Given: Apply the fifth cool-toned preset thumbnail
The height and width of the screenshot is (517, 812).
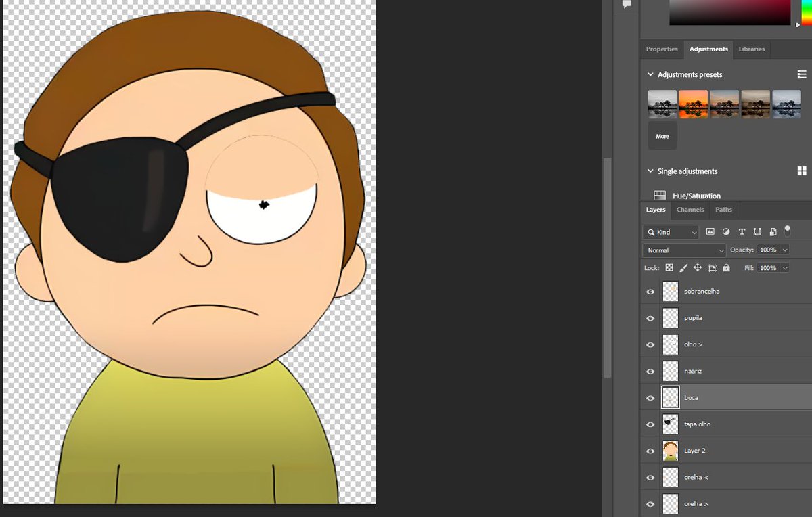Looking at the screenshot, I should (x=787, y=104).
